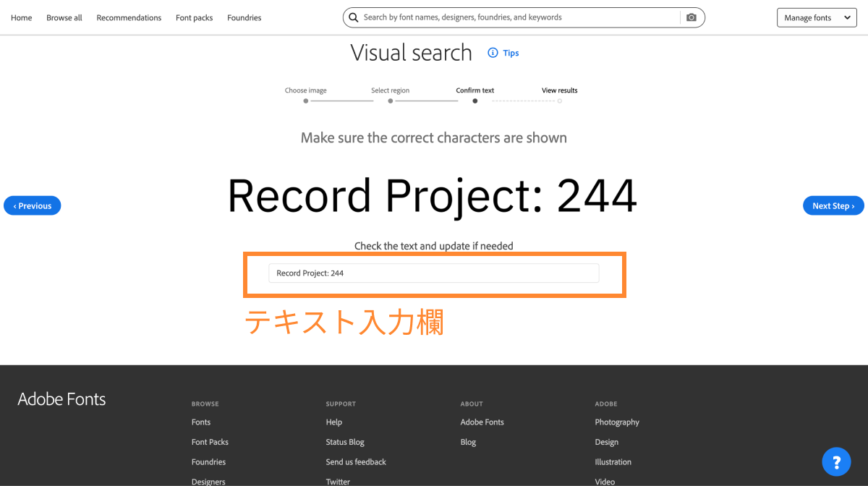The height and width of the screenshot is (486, 868).
Task: Open the Home menu item
Action: click(22, 18)
